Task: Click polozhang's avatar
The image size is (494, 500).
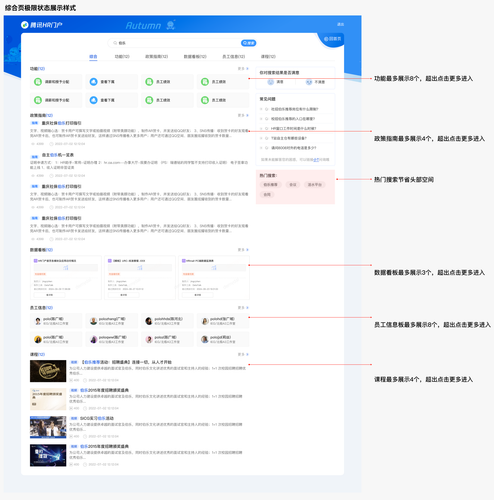Action: [94, 321]
